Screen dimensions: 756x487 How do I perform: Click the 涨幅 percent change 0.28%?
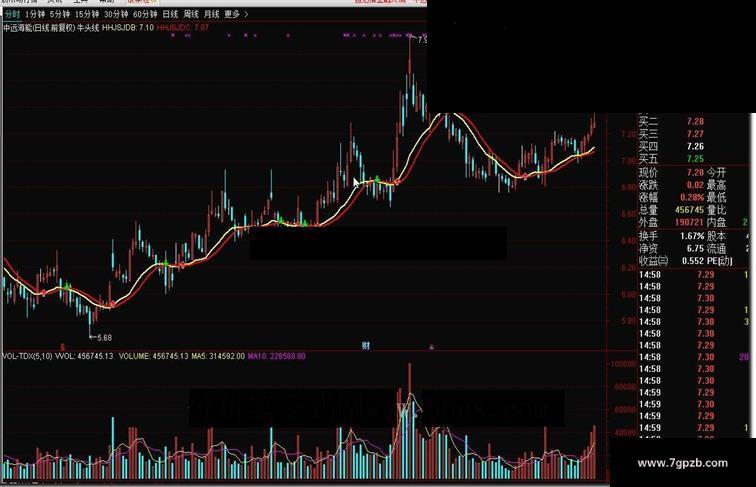coord(692,198)
